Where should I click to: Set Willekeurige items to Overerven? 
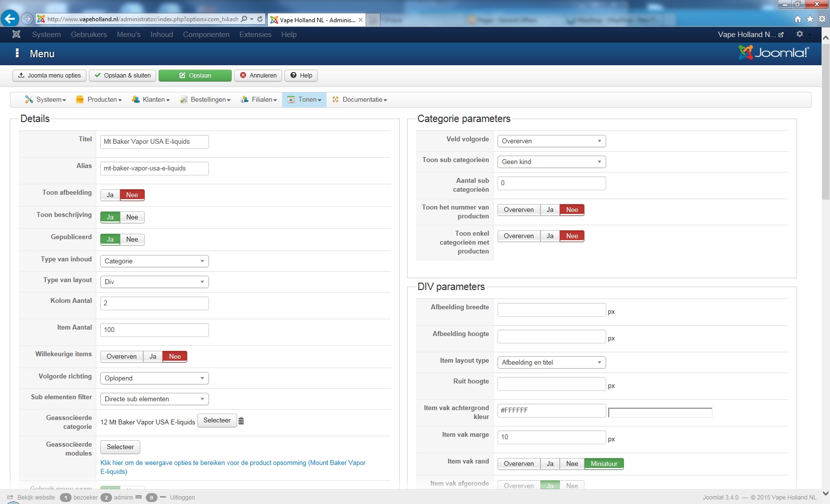click(122, 356)
